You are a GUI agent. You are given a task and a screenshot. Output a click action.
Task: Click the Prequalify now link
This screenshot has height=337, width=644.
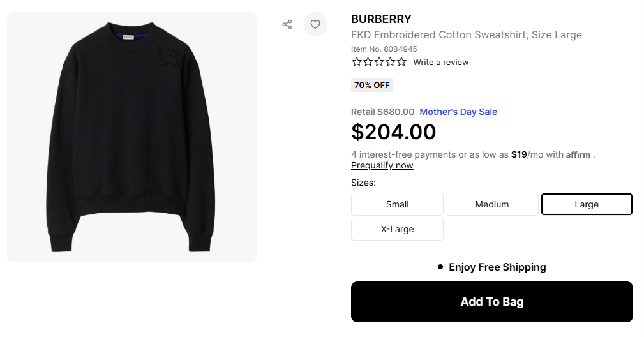pyautogui.click(x=382, y=165)
